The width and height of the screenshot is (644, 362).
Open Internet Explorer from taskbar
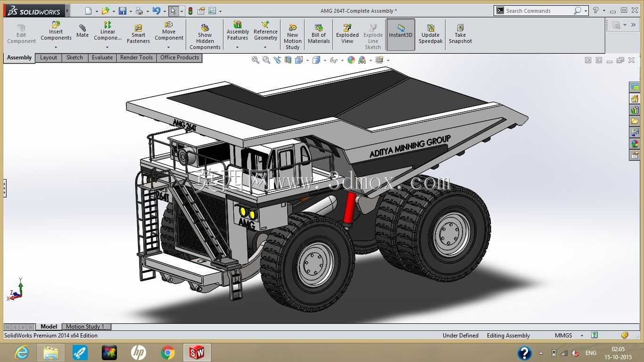[22, 353]
